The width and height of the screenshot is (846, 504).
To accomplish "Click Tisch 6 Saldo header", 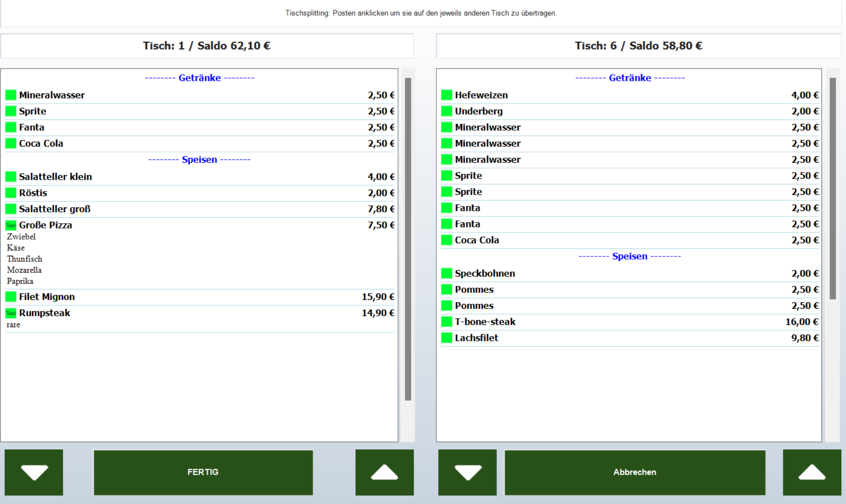I will 638,46.
